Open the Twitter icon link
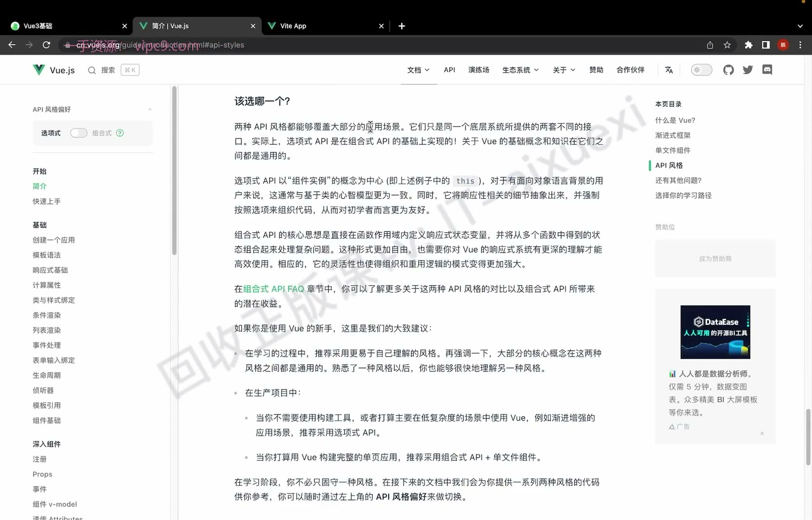Screen dimensions: 812x520 point(748,70)
